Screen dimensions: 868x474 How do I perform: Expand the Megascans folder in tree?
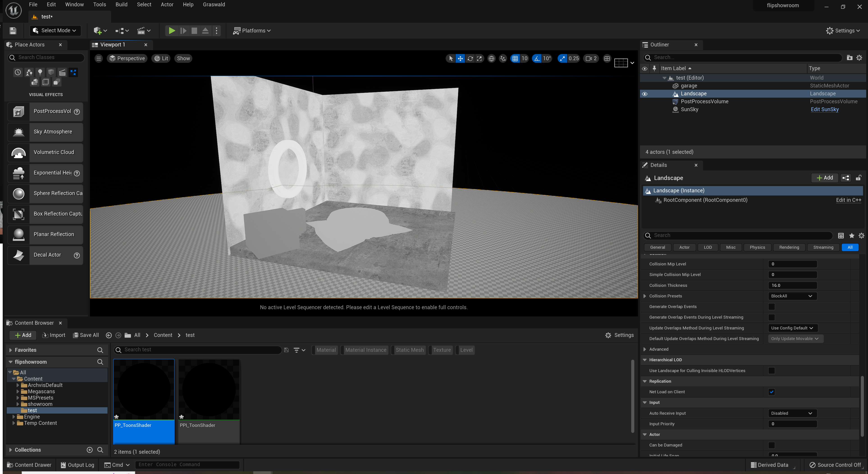[x=18, y=391]
